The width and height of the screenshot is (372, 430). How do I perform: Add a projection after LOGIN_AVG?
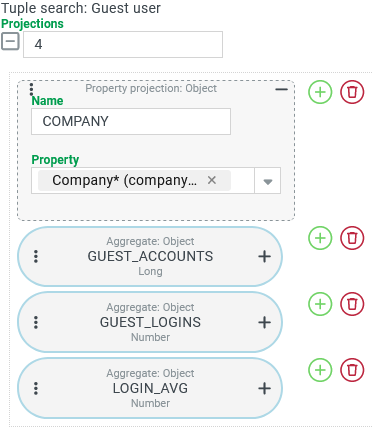320,370
